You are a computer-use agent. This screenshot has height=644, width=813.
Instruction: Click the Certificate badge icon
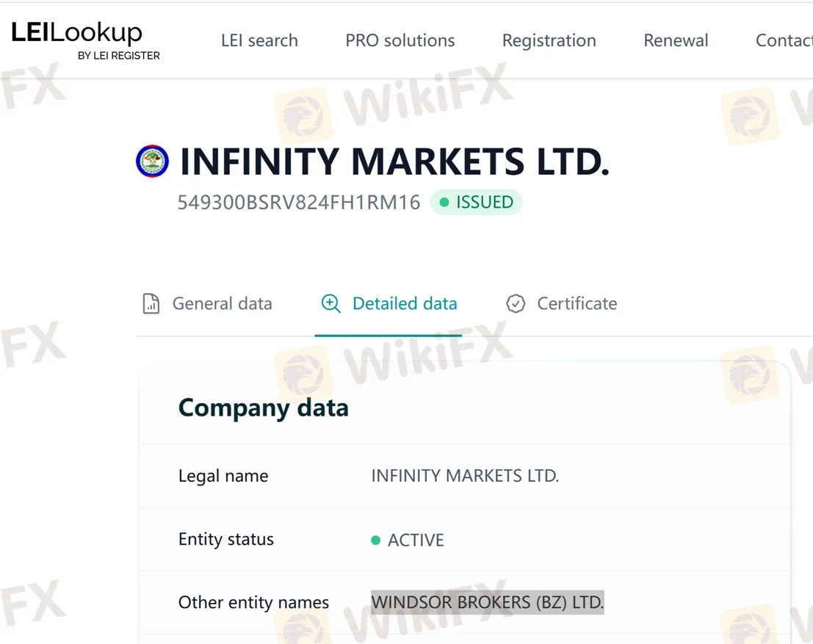[516, 304]
